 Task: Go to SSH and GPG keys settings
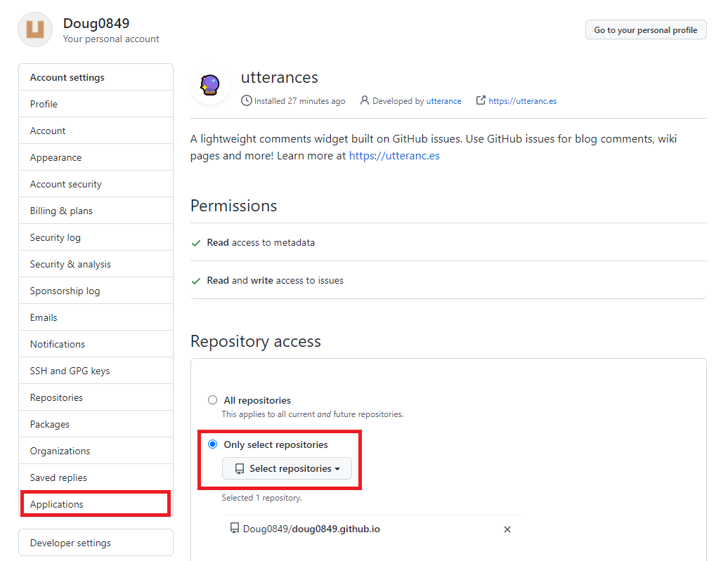pyautogui.click(x=70, y=371)
